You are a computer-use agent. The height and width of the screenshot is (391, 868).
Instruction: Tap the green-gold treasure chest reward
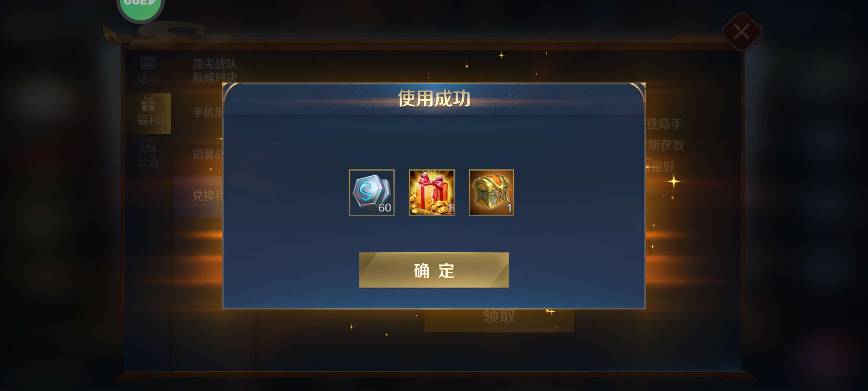click(x=492, y=193)
